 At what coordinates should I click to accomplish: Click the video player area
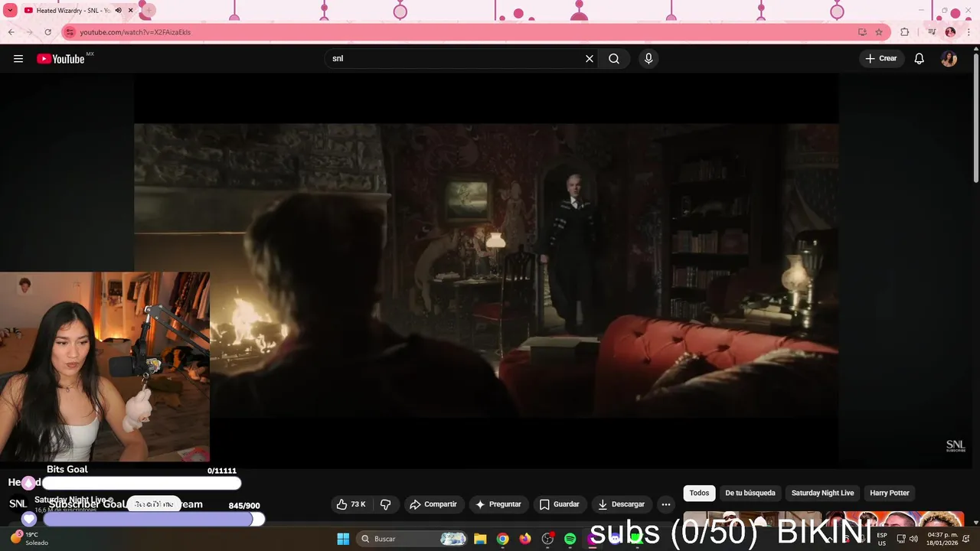[x=486, y=270]
